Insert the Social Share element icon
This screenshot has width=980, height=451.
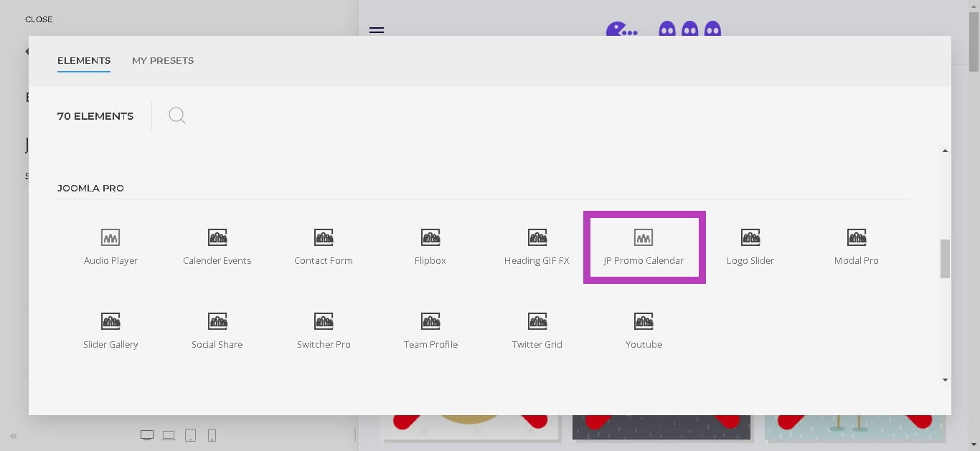pyautogui.click(x=217, y=321)
